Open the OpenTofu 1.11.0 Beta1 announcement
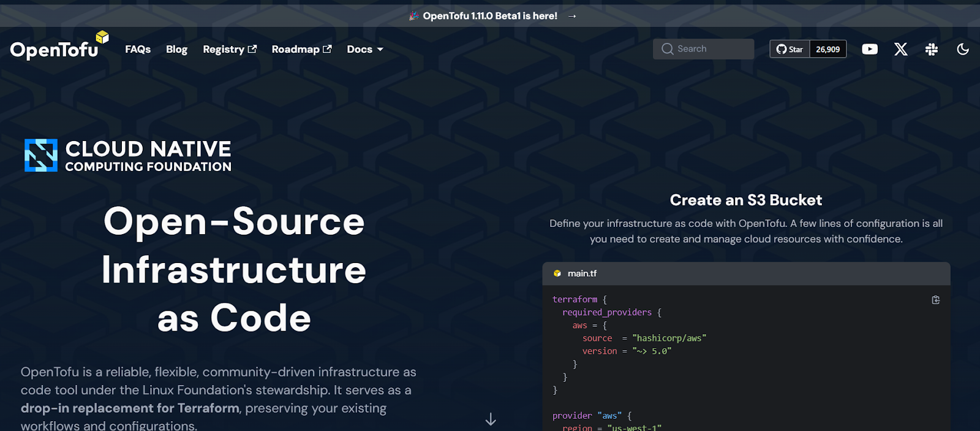Image resolution: width=980 pixels, height=431 pixels. (x=490, y=16)
